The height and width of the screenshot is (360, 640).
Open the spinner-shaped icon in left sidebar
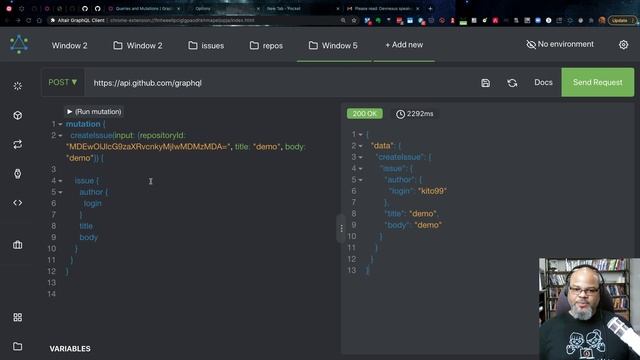18,86
